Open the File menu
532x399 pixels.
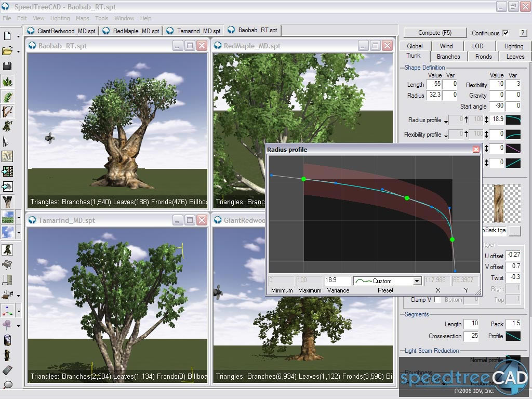[x=7, y=18]
